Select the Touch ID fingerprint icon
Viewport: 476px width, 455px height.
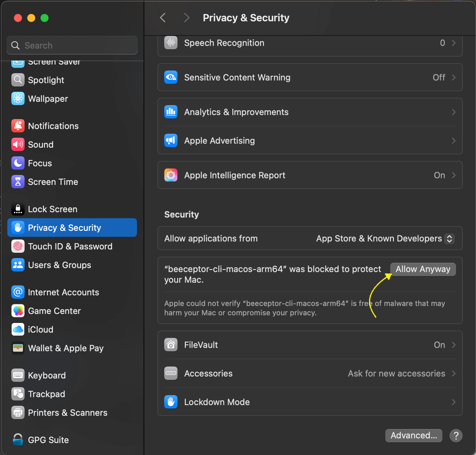pyautogui.click(x=18, y=246)
